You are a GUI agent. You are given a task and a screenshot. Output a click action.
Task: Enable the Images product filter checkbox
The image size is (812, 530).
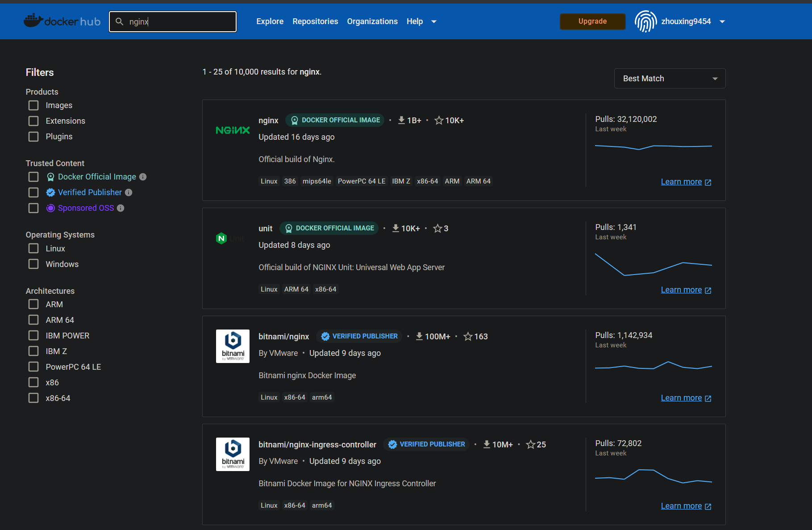click(x=33, y=105)
